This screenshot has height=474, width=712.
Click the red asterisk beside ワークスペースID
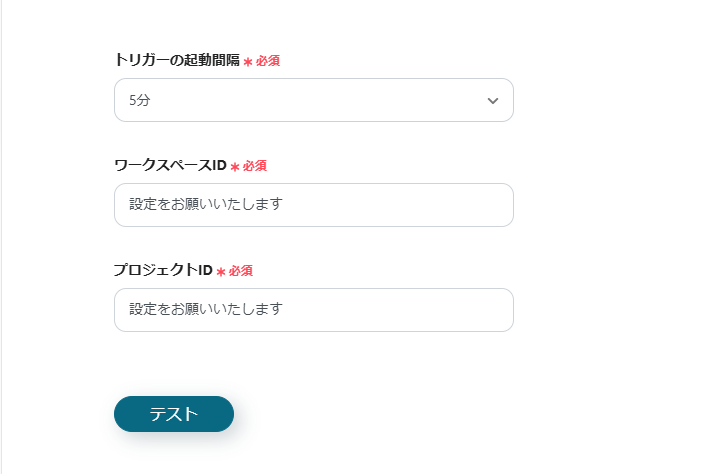click(235, 167)
